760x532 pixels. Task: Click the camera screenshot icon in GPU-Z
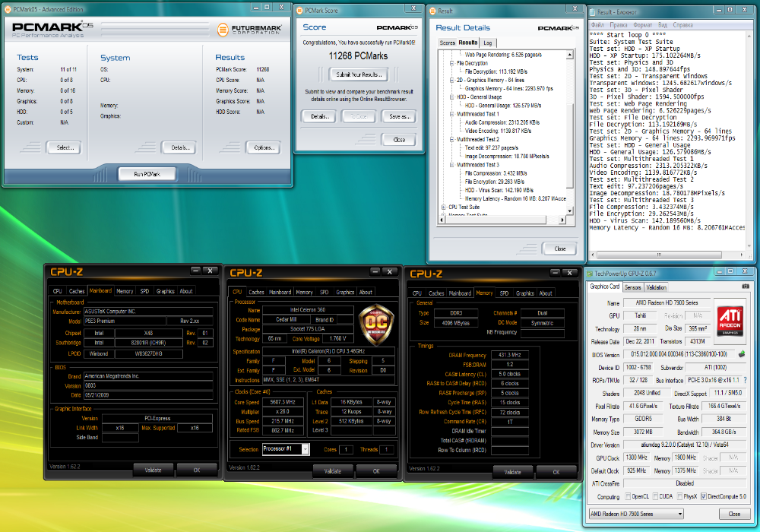[746, 287]
